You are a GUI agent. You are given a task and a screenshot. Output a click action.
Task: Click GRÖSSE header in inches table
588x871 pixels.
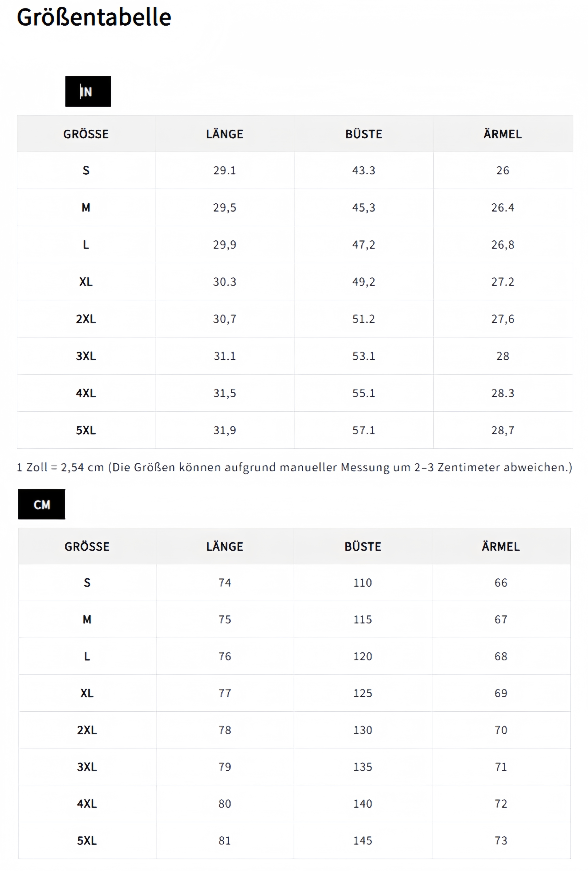pyautogui.click(x=86, y=134)
